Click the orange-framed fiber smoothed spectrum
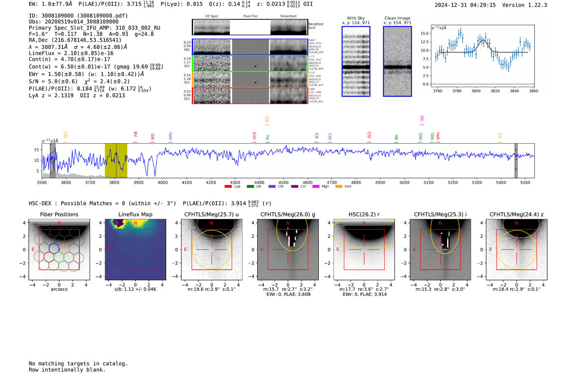 [288, 79]
